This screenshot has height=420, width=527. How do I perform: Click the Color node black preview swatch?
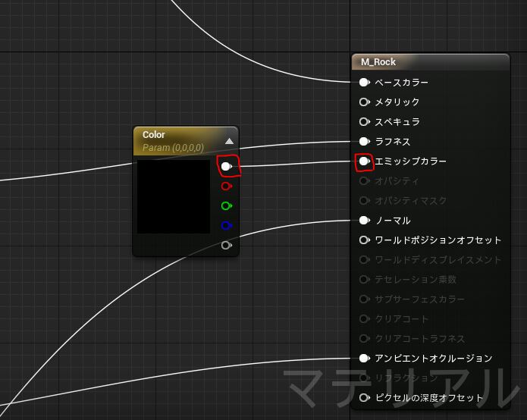click(174, 196)
